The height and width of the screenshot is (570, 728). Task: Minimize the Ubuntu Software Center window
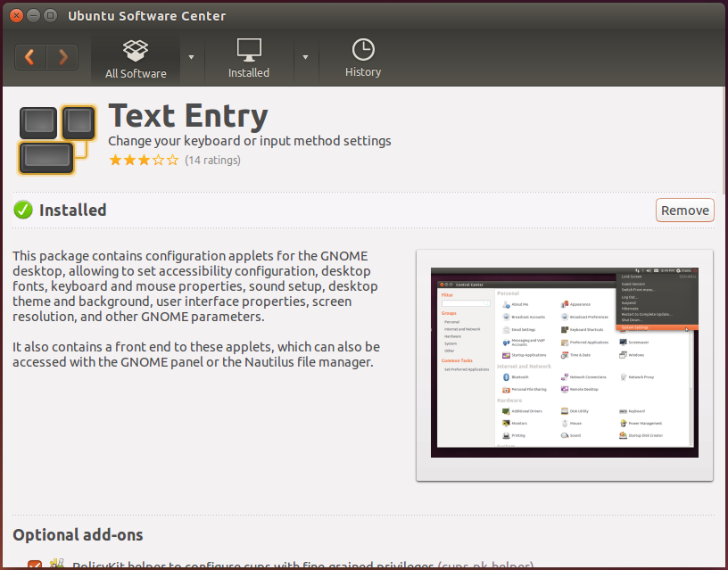point(33,16)
